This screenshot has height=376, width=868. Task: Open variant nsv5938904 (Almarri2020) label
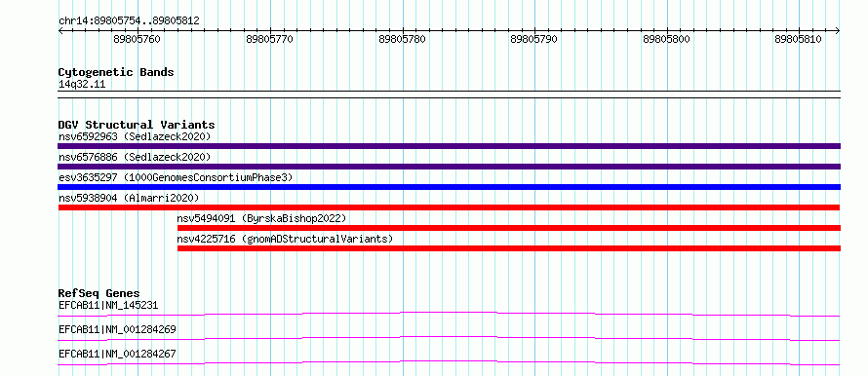tap(129, 198)
